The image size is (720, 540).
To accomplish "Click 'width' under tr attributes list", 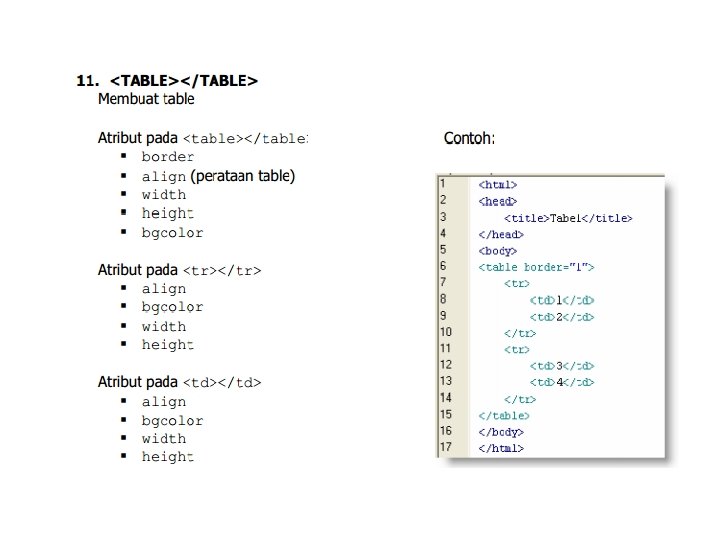I will click(x=163, y=326).
